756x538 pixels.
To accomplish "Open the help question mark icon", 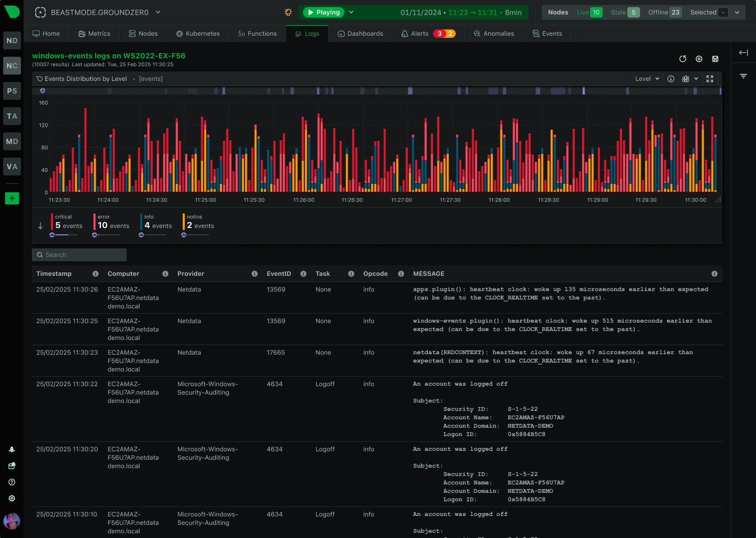I will point(12,482).
